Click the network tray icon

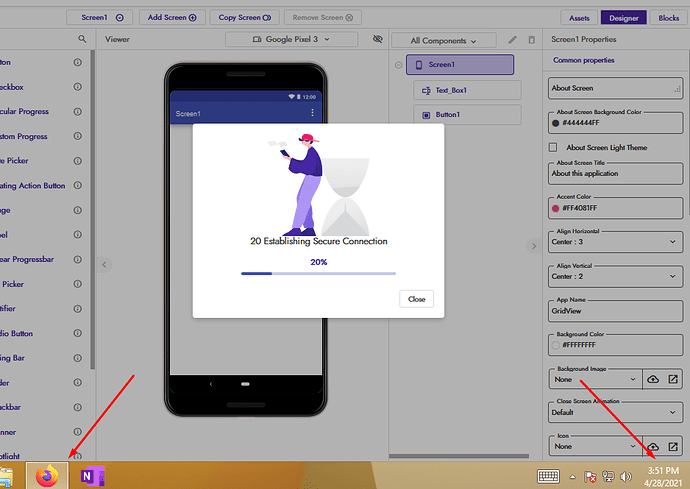pyautogui.click(x=608, y=476)
